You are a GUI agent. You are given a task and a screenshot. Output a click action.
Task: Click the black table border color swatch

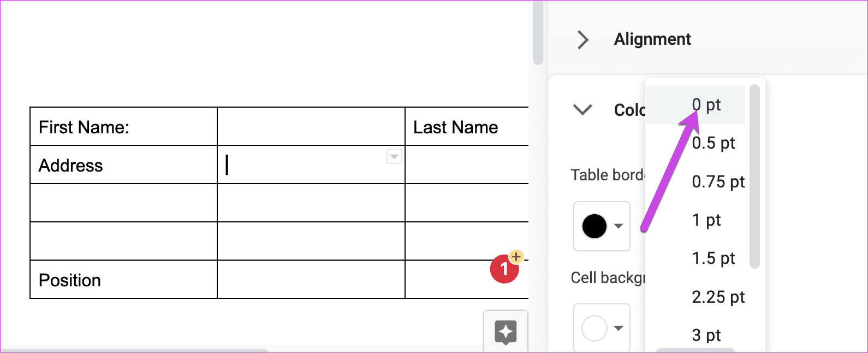(594, 226)
